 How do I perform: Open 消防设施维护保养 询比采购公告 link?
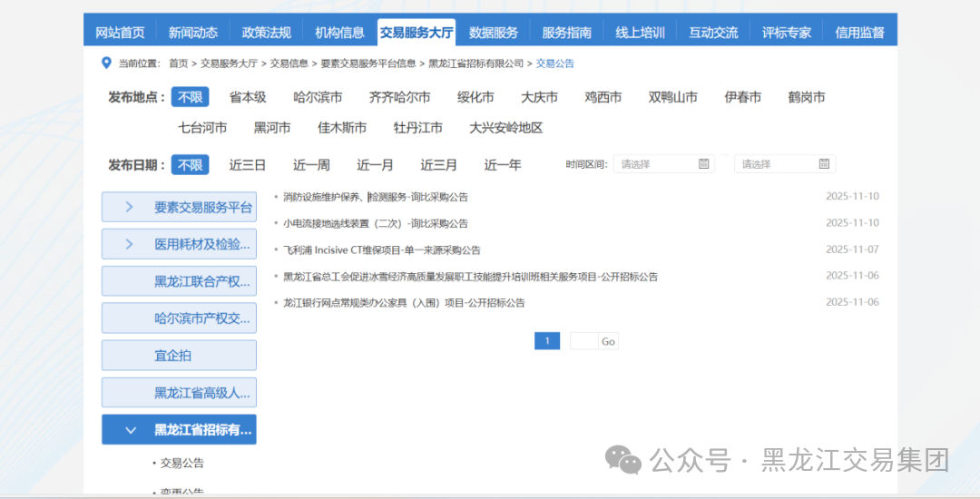tap(376, 197)
